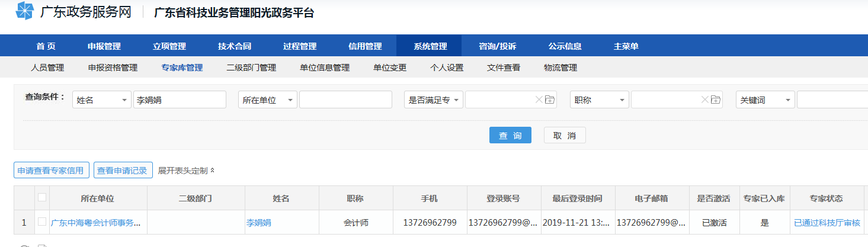Image resolution: width=868 pixels, height=247 pixels.
Task: Open the picker icon beside the 职称 field
Action: 716,100
